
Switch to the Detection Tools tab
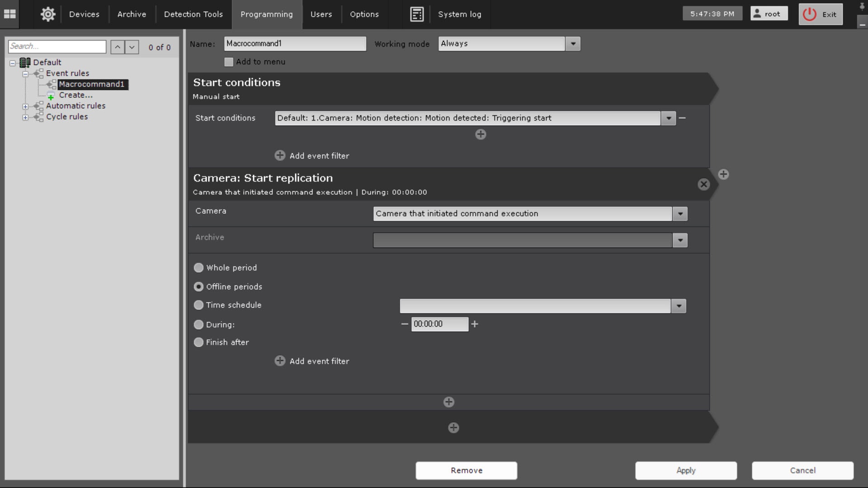193,14
